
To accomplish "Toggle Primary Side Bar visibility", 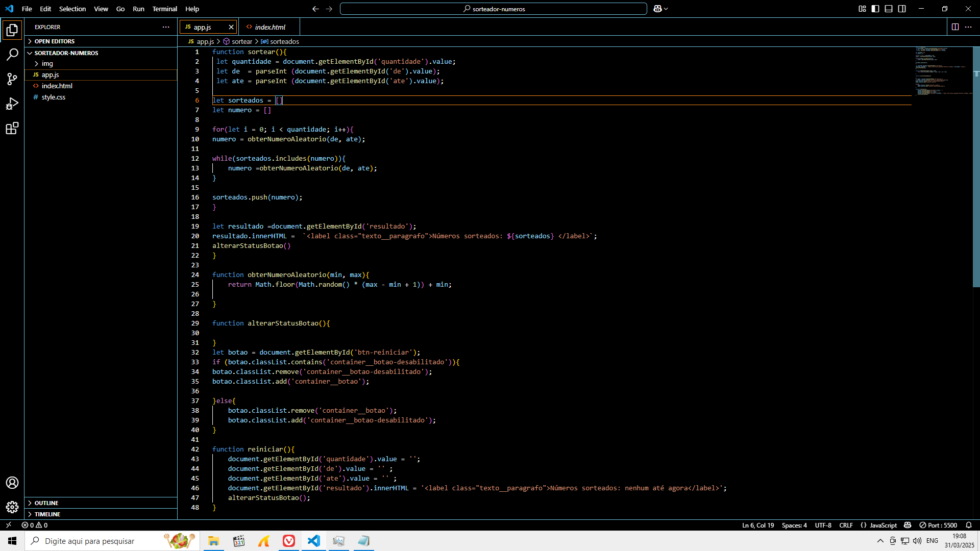I will tap(875, 9).
